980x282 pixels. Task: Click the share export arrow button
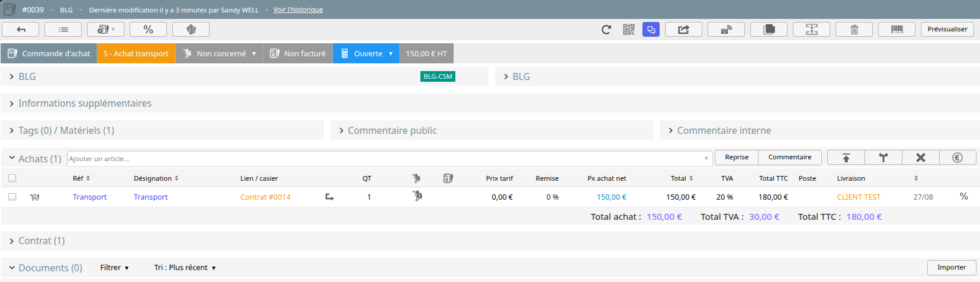pos(683,30)
